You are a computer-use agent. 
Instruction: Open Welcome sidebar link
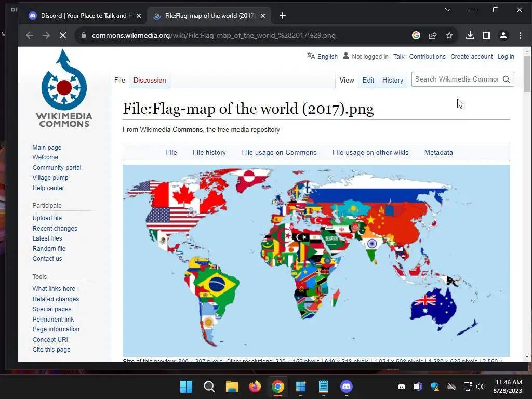45,157
